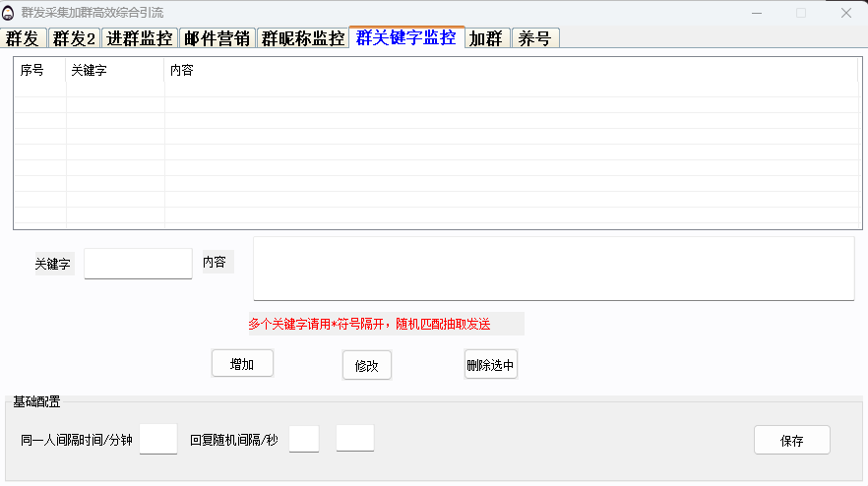
Task: Open the 群昵称监控 tab
Action: point(302,38)
